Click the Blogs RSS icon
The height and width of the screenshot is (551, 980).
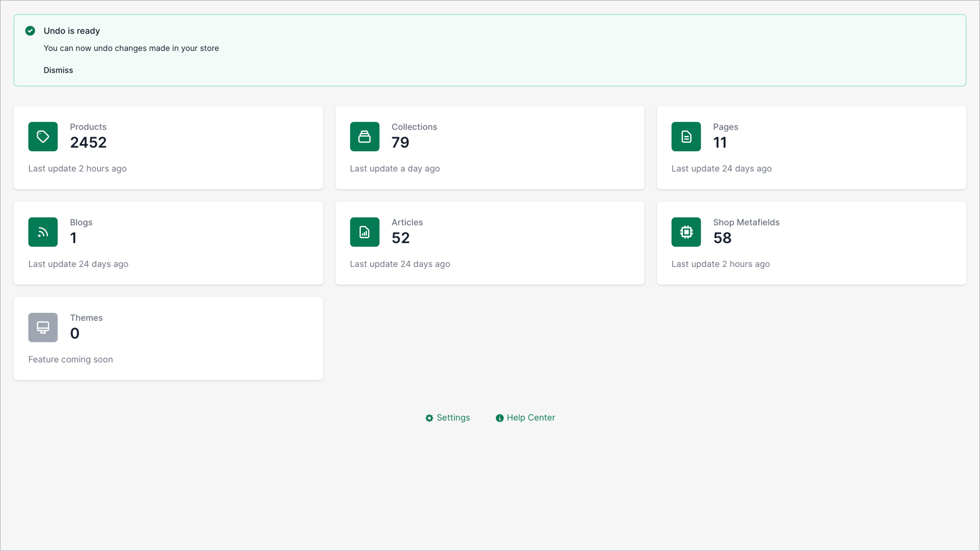coord(42,232)
